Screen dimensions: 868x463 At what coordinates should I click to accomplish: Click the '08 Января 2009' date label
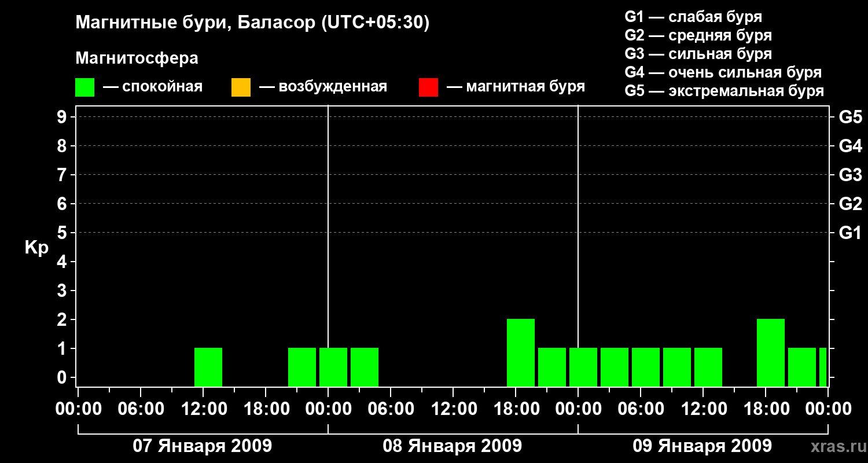coord(453,446)
